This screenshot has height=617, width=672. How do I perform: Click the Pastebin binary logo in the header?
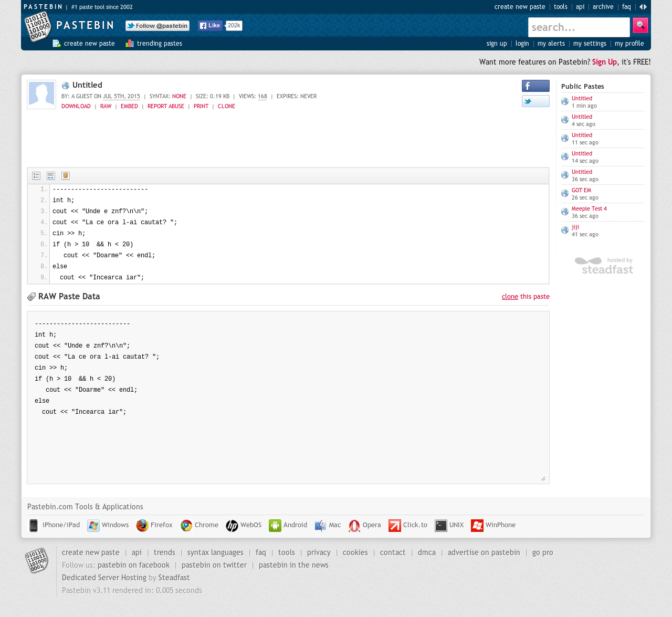coord(38,26)
